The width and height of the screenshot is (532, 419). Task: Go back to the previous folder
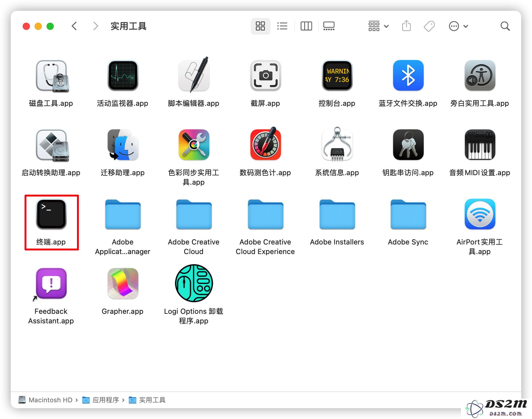[x=74, y=26]
